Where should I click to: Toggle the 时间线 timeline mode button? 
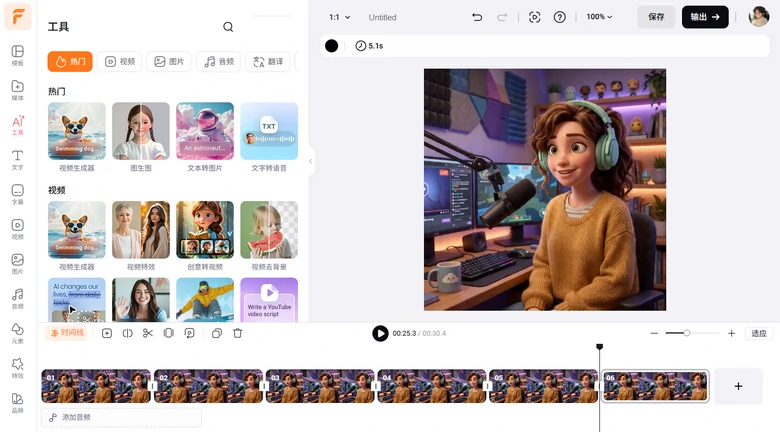click(67, 333)
